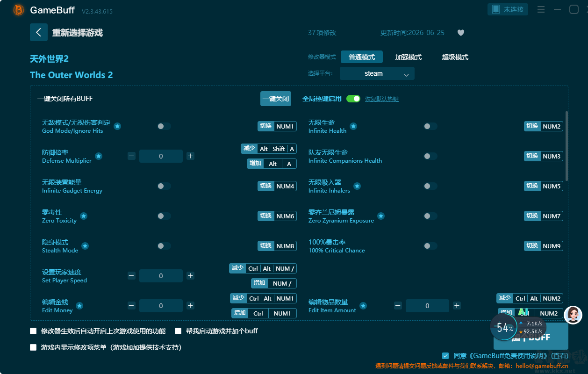Increase Set Player Speed with plus button
The image size is (588, 374).
pyautogui.click(x=190, y=276)
